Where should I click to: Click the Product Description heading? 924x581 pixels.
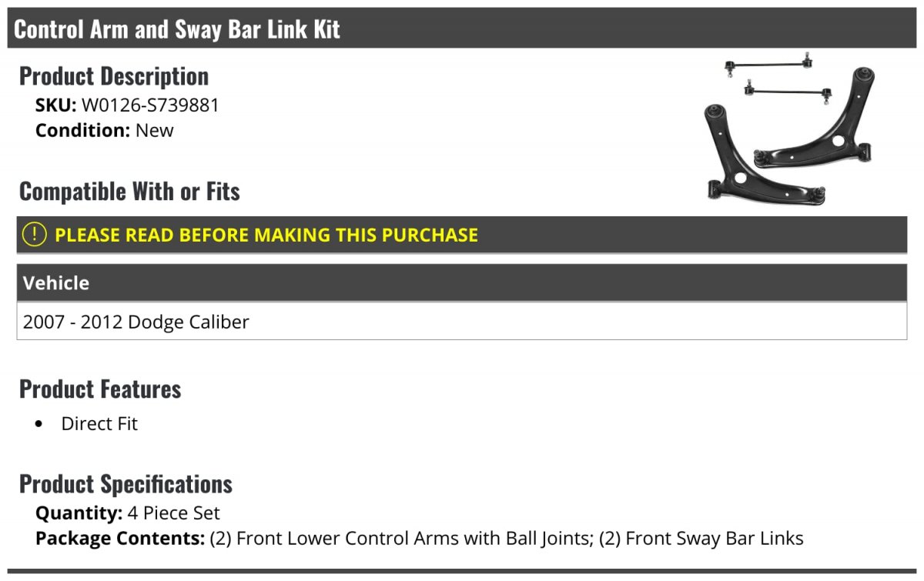click(114, 76)
